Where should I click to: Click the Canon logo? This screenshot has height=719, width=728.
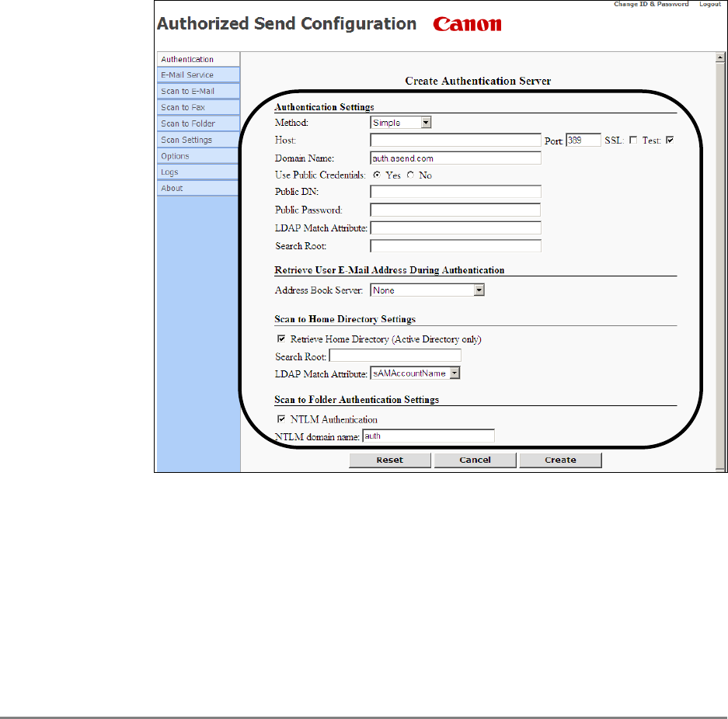467,24
